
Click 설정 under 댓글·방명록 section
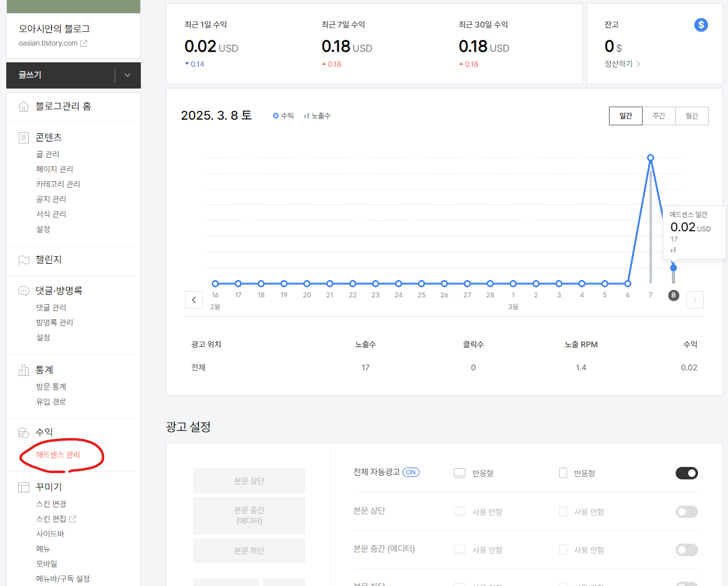click(43, 338)
